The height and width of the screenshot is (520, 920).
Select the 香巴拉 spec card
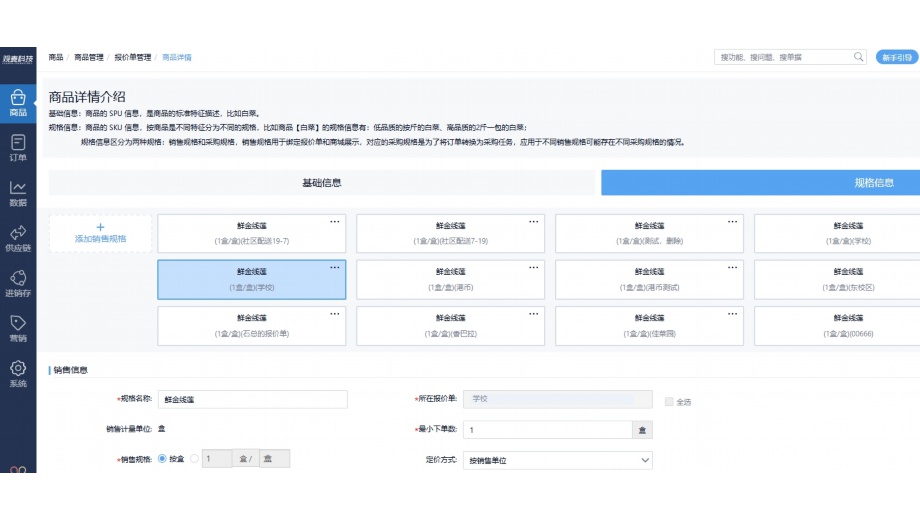451,326
